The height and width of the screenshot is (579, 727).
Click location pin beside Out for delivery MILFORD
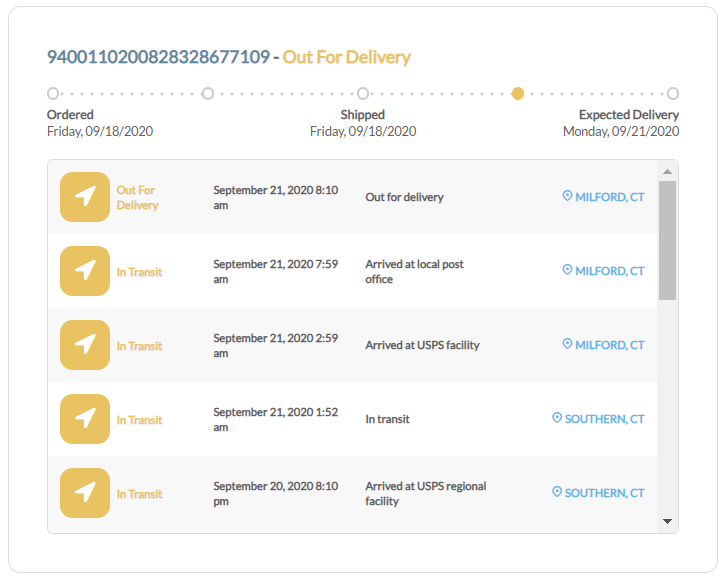pyautogui.click(x=567, y=196)
